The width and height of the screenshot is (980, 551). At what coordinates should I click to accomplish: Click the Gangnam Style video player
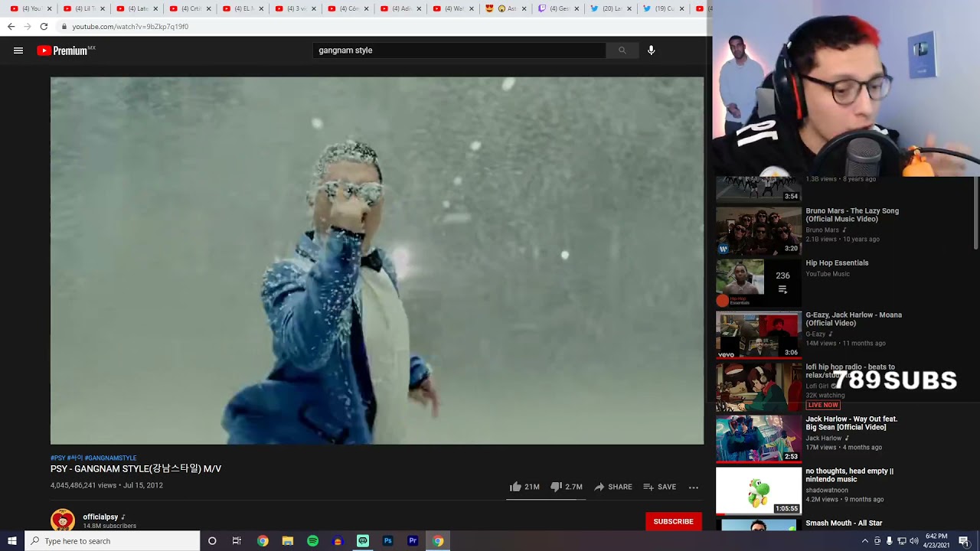(377, 260)
